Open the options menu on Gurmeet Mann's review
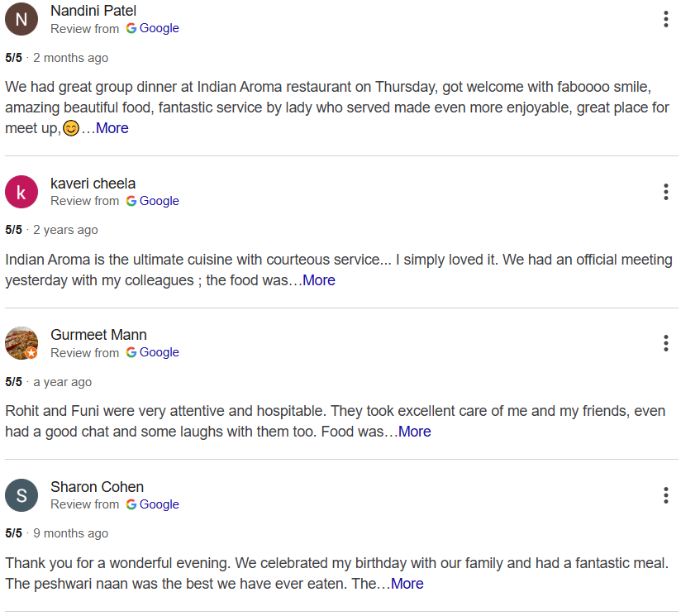The width and height of the screenshot is (700, 616). [x=666, y=343]
